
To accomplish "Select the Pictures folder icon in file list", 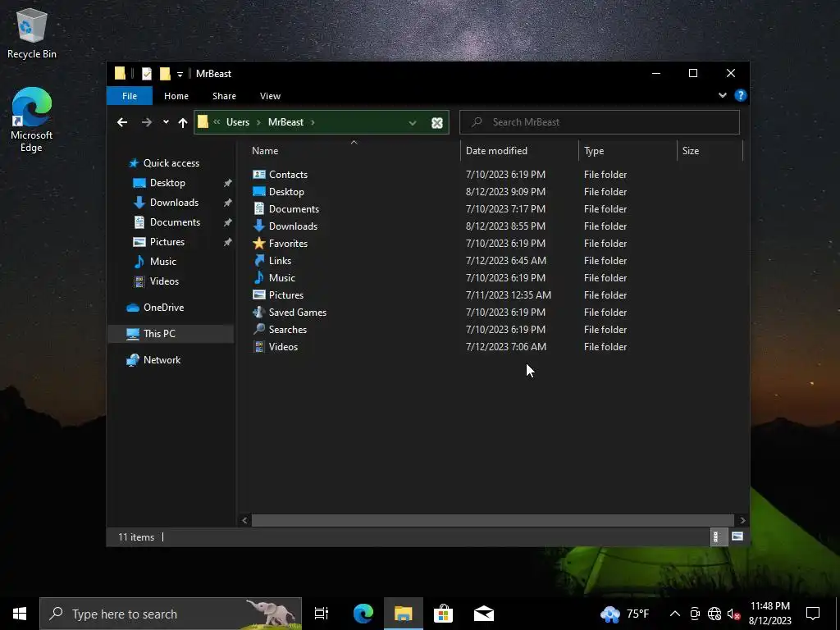I will pos(259,294).
